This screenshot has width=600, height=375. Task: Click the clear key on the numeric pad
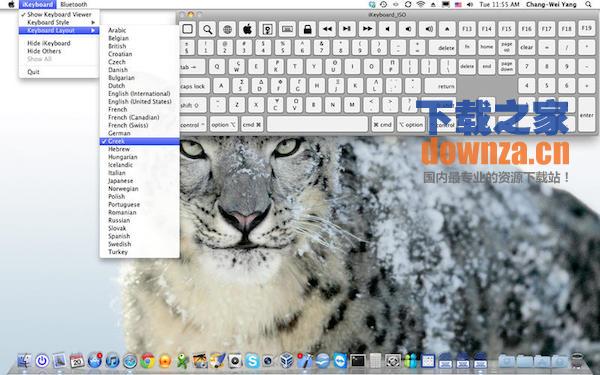pos(527,47)
